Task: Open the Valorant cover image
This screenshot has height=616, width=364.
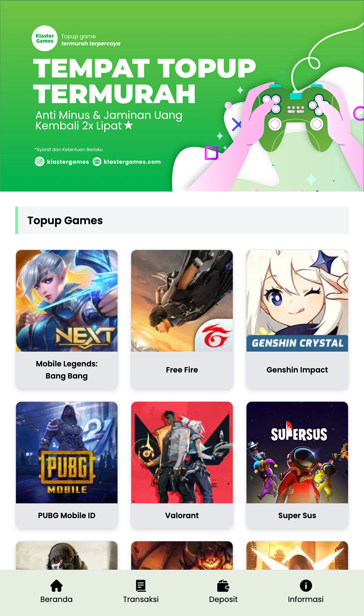Action: tap(182, 453)
